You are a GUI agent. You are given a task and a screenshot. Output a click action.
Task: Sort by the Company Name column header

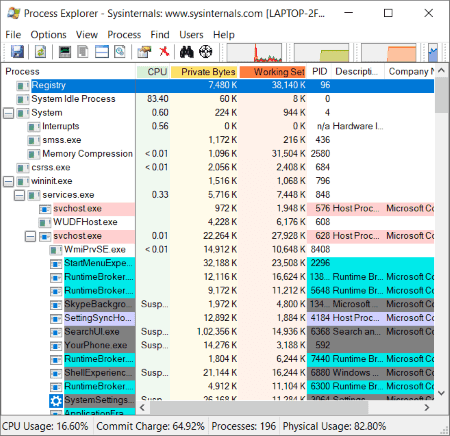coord(410,72)
